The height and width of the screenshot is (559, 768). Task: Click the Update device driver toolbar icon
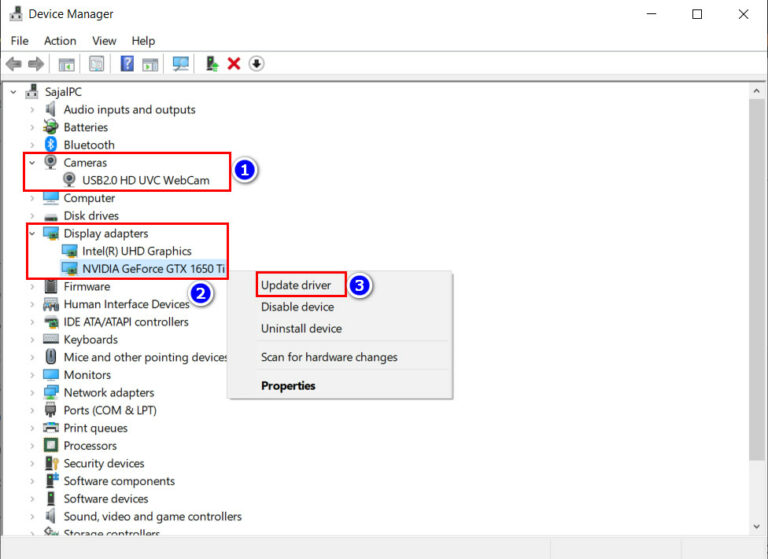(212, 64)
